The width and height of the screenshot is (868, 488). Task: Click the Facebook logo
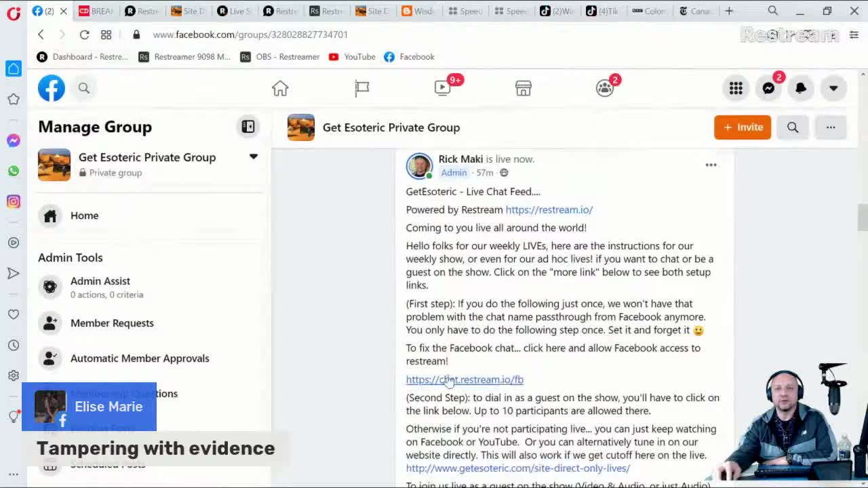tap(52, 88)
